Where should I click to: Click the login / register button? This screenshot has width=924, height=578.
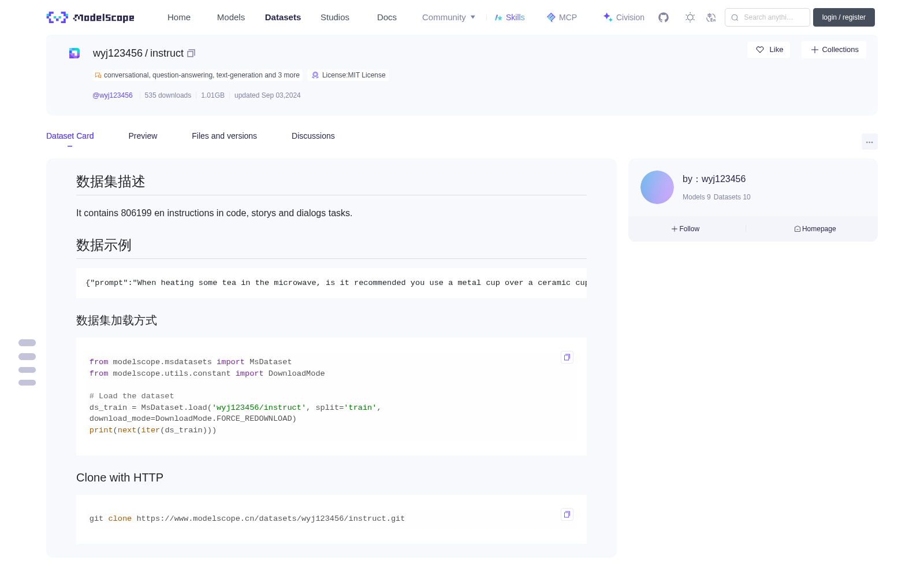coord(844,17)
